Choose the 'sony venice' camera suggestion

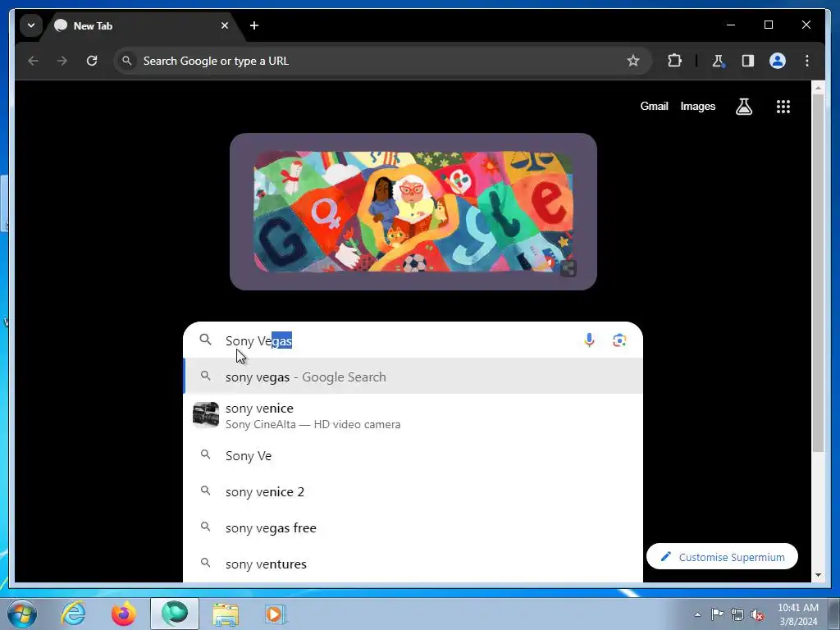[413, 416]
